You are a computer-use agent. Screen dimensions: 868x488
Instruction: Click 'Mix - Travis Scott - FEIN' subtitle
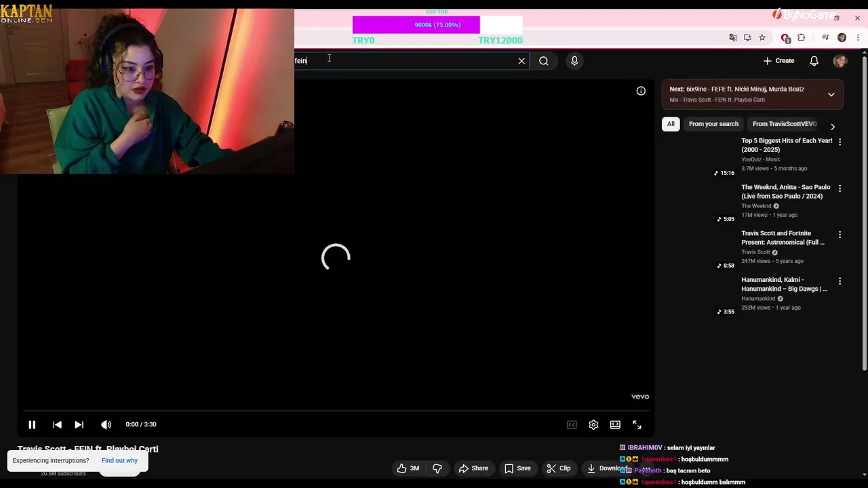point(717,100)
